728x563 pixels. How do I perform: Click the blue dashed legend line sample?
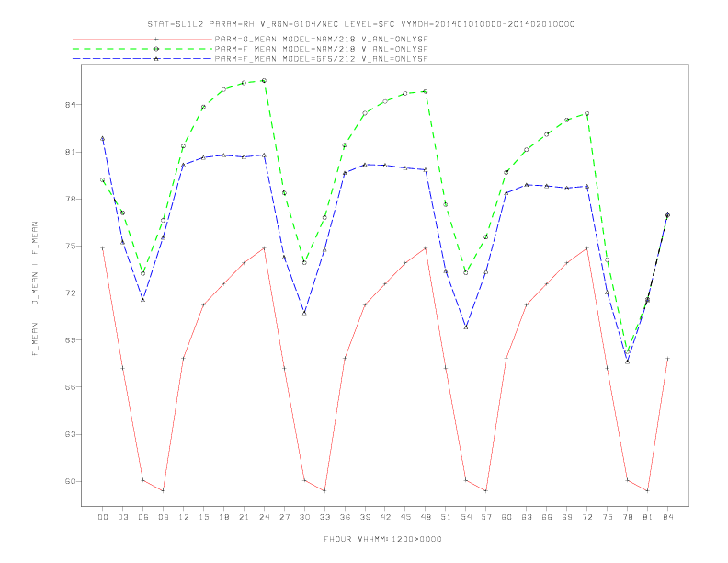click(142, 59)
